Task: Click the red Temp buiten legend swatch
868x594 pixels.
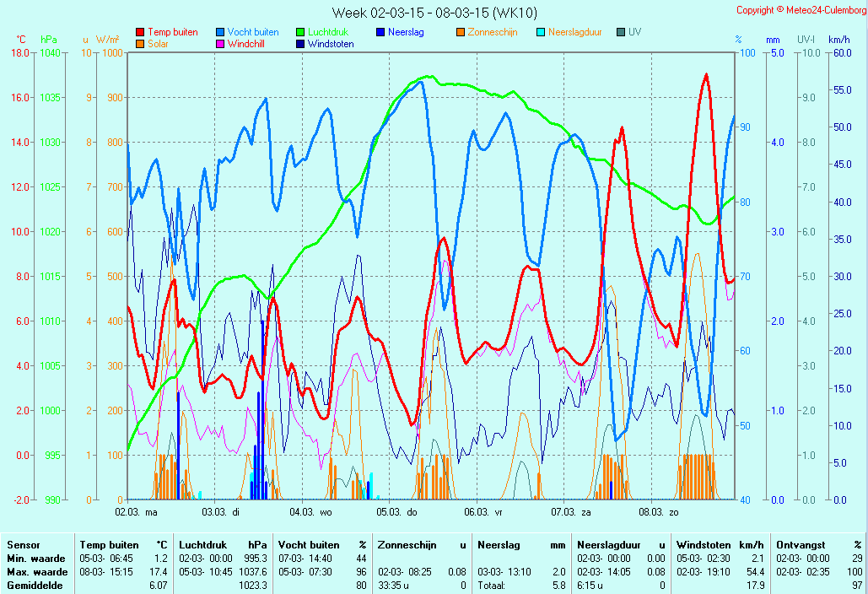Action: point(140,32)
